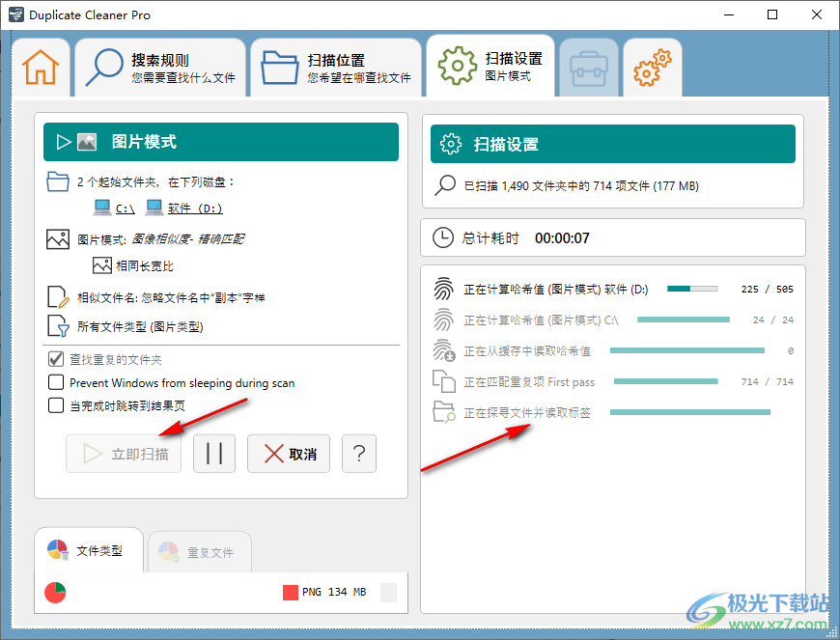Click the 已扫描 1,490 文件夹 summary text
Screen dimensions: 840x640
click(581, 186)
